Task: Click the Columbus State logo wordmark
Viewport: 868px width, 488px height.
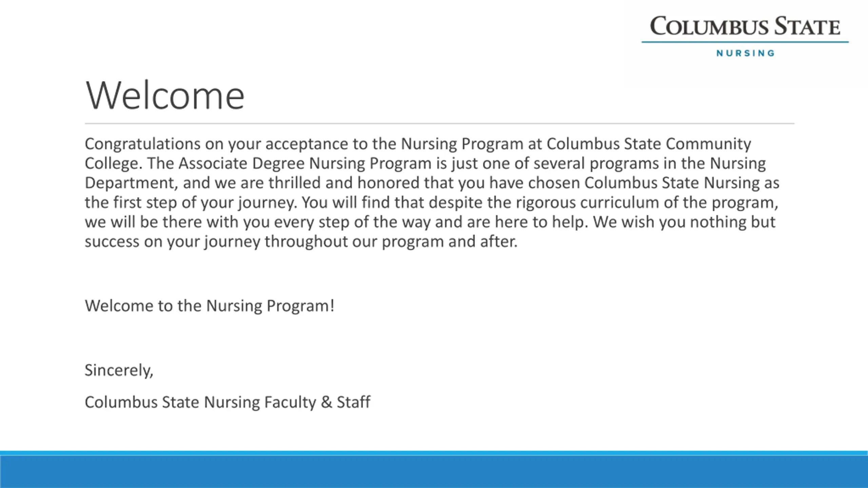Action: coord(745,26)
